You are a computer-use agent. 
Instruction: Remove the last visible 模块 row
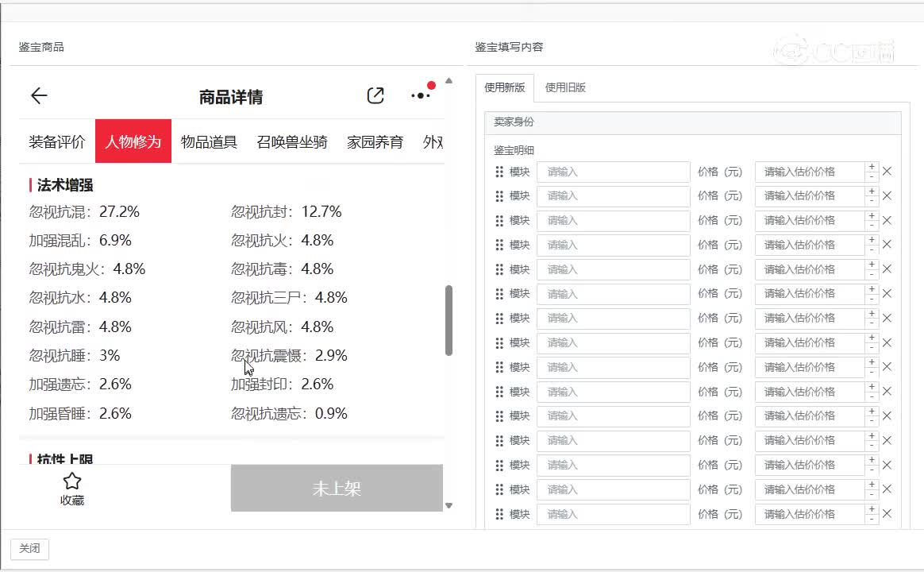[887, 514]
